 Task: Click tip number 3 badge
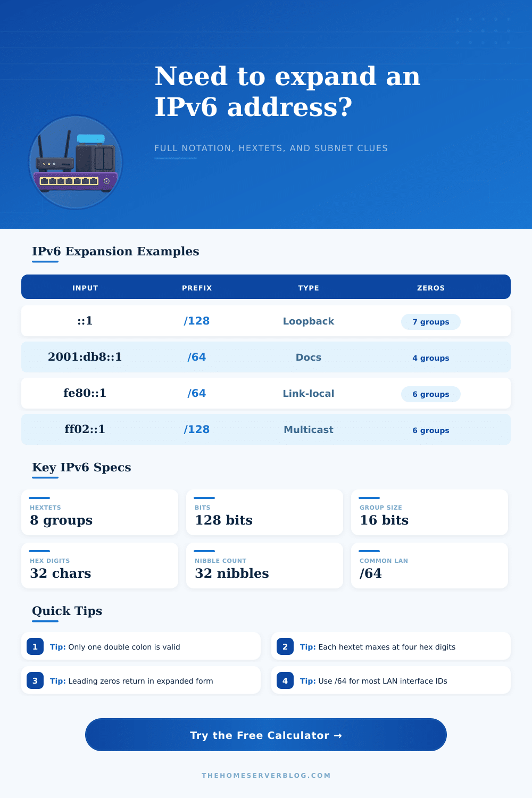(x=35, y=680)
